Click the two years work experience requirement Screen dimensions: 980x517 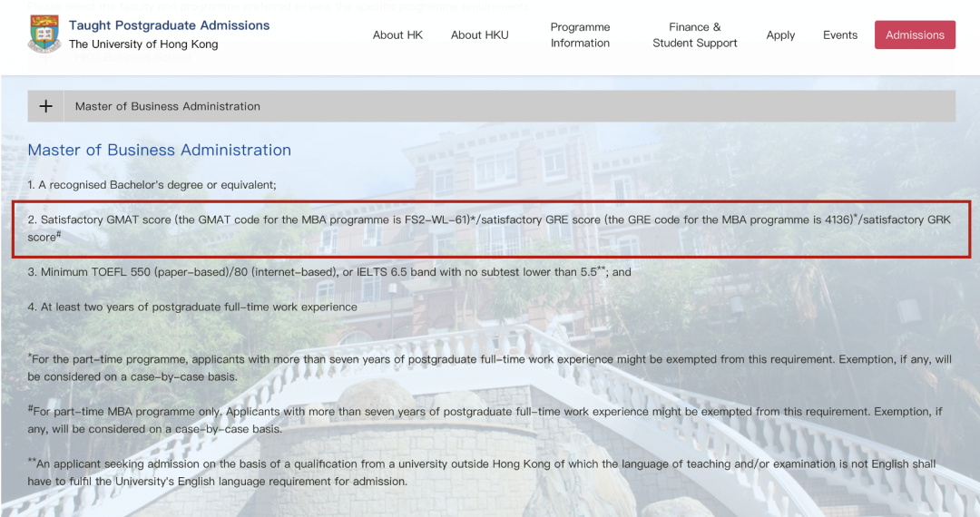click(x=192, y=307)
